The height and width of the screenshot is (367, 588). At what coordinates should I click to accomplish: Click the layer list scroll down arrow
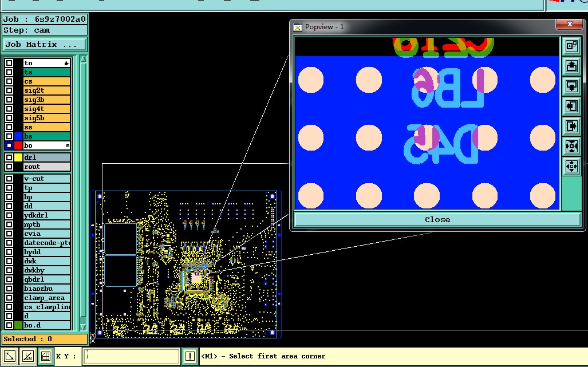pyautogui.click(x=83, y=326)
